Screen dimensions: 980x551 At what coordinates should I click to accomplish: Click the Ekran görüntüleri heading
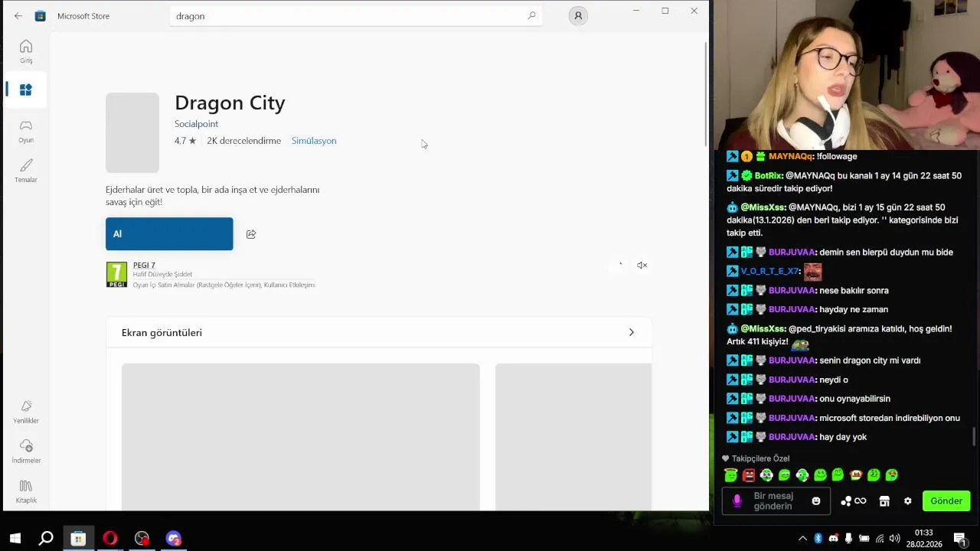(x=162, y=333)
